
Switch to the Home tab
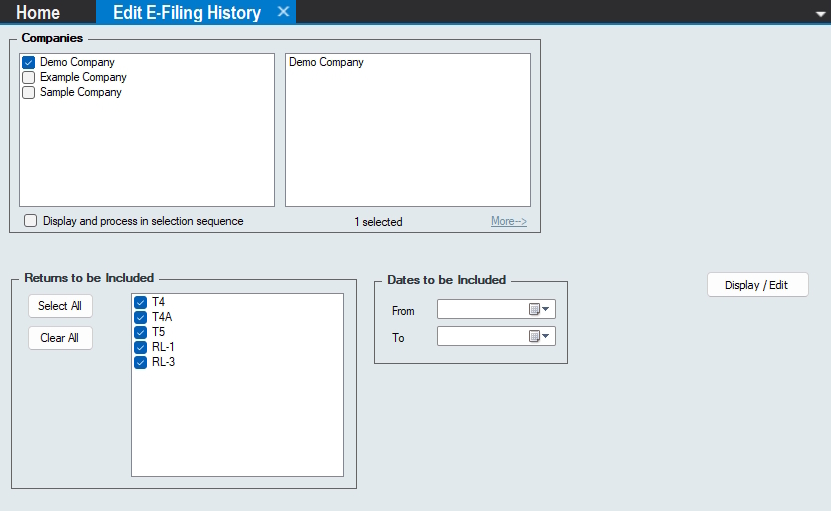coord(38,13)
